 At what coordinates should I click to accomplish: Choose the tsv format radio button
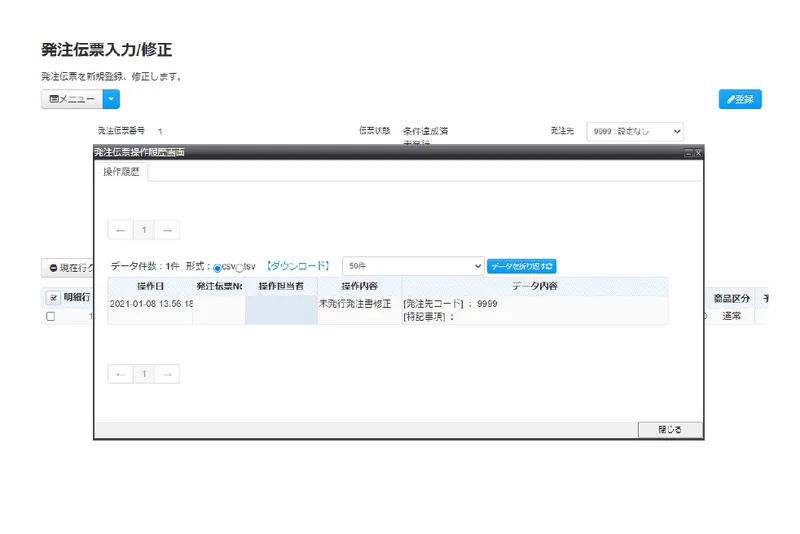point(239,268)
